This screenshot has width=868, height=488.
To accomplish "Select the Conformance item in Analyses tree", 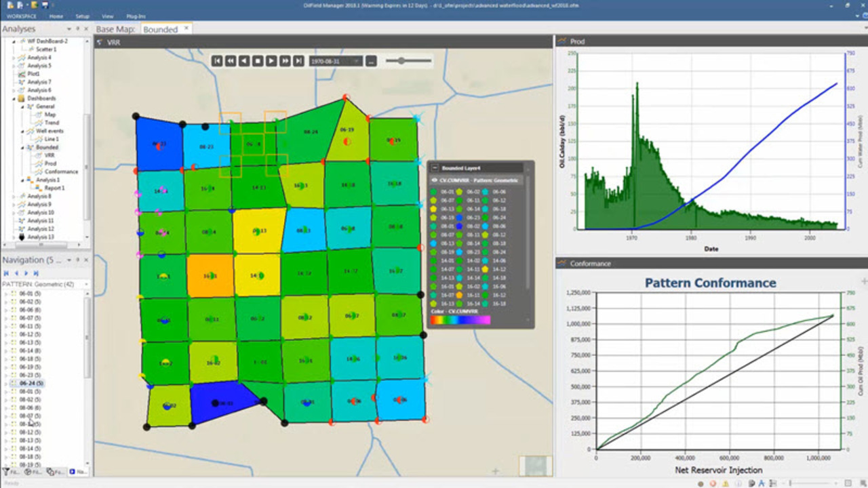I will coord(61,171).
